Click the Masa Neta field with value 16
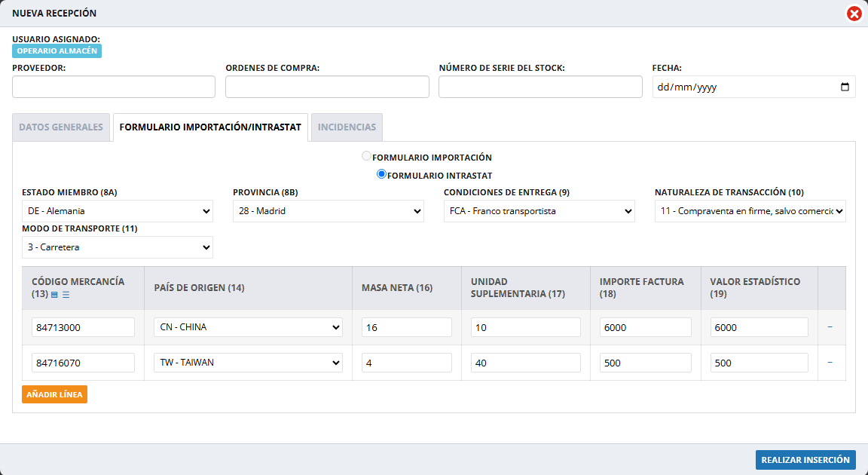 (407, 327)
